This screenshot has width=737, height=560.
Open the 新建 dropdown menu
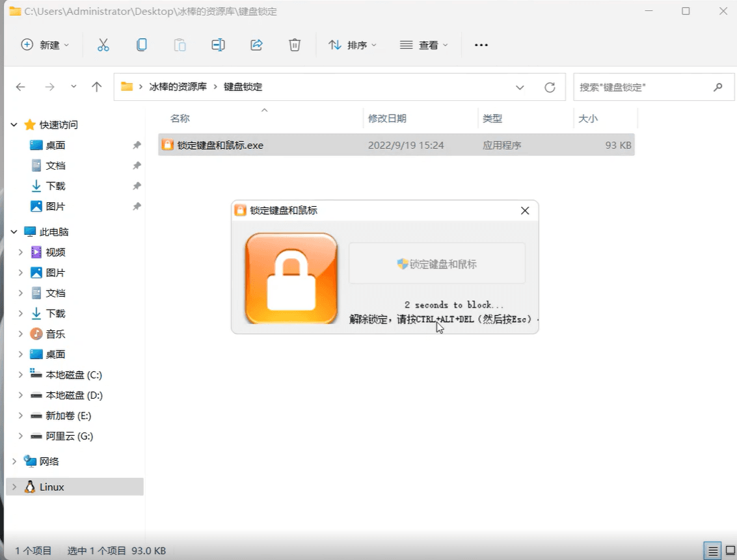(45, 45)
